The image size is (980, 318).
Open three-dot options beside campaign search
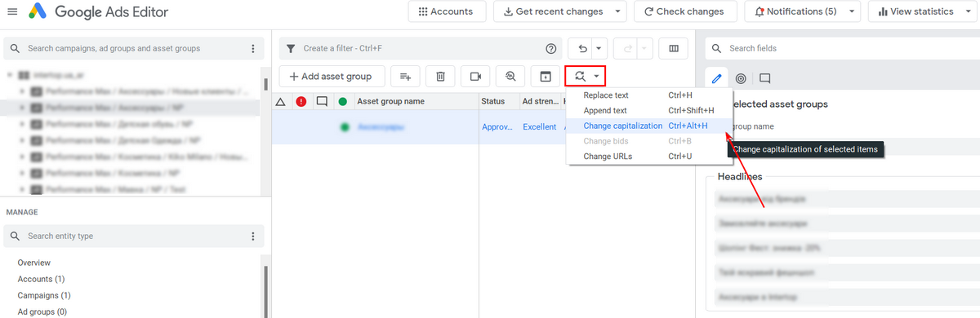click(253, 49)
